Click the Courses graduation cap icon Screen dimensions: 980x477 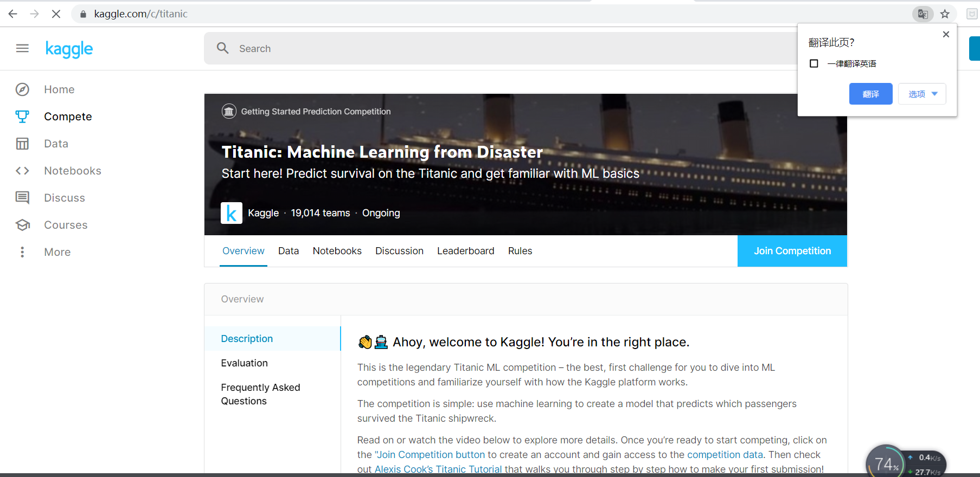22,225
